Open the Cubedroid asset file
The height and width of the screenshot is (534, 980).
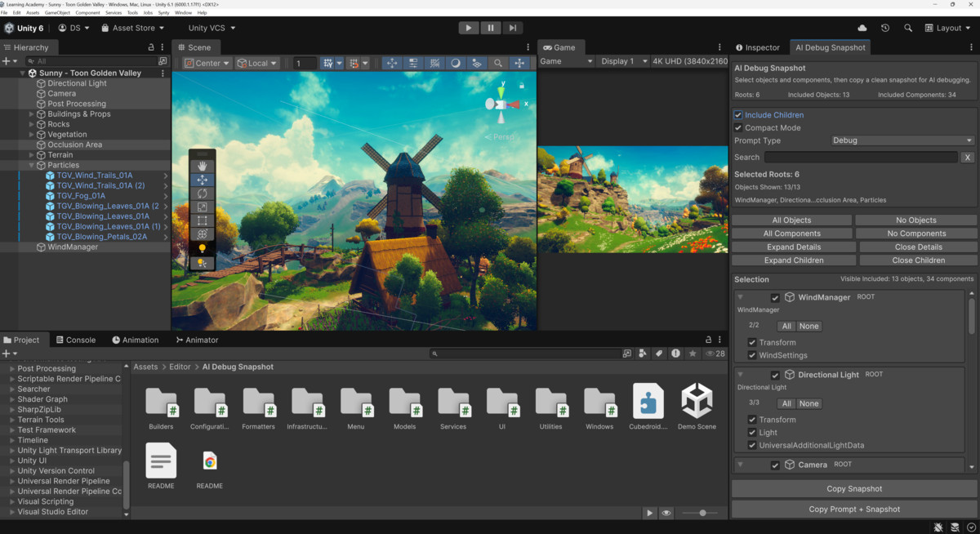point(648,407)
